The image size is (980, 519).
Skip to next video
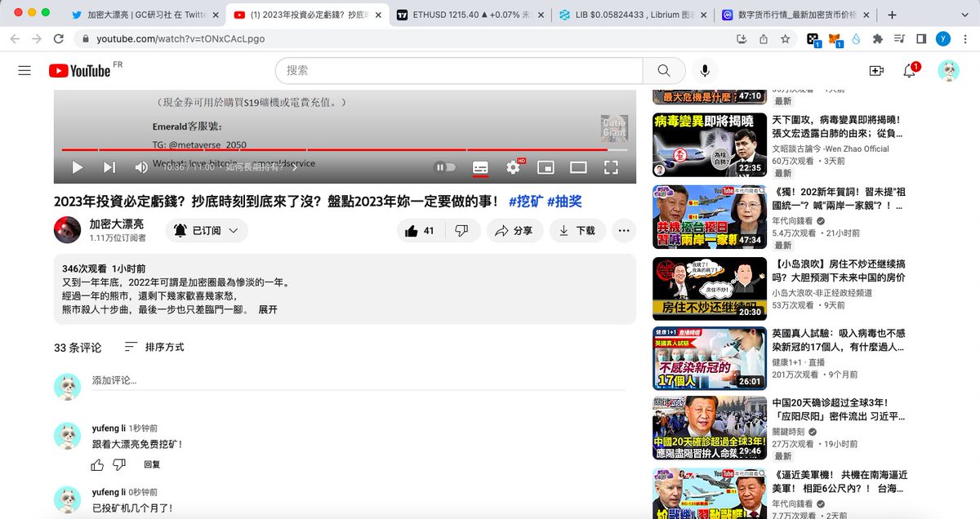pyautogui.click(x=109, y=167)
